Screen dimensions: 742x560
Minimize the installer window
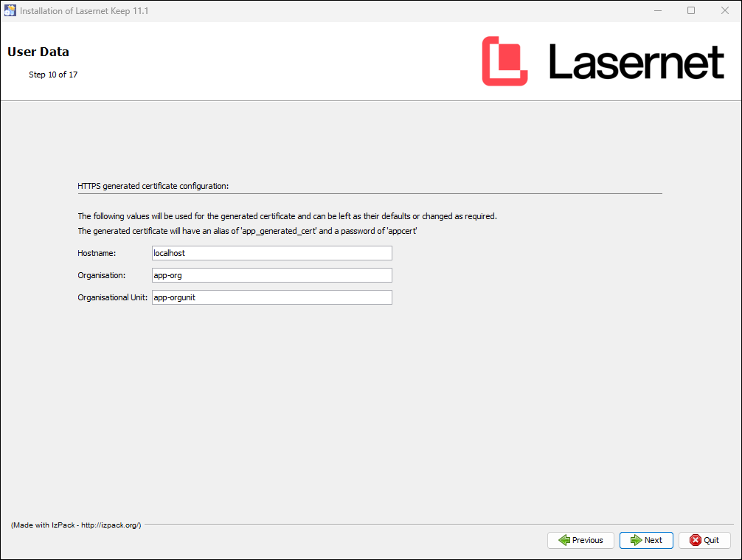point(656,11)
